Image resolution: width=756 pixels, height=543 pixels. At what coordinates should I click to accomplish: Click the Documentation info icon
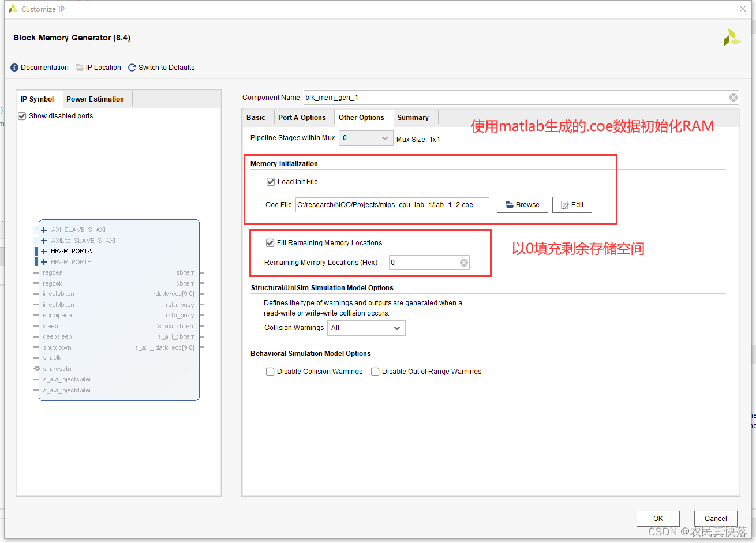(x=14, y=68)
